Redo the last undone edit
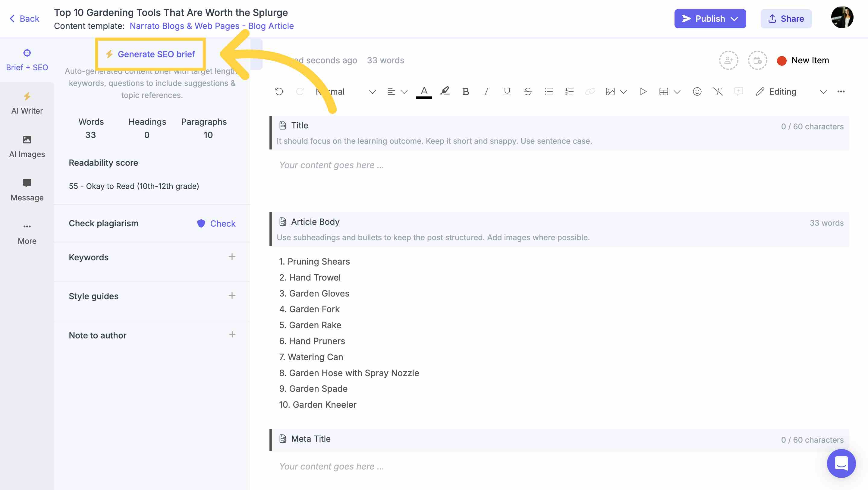This screenshot has height=490, width=868. (x=300, y=92)
